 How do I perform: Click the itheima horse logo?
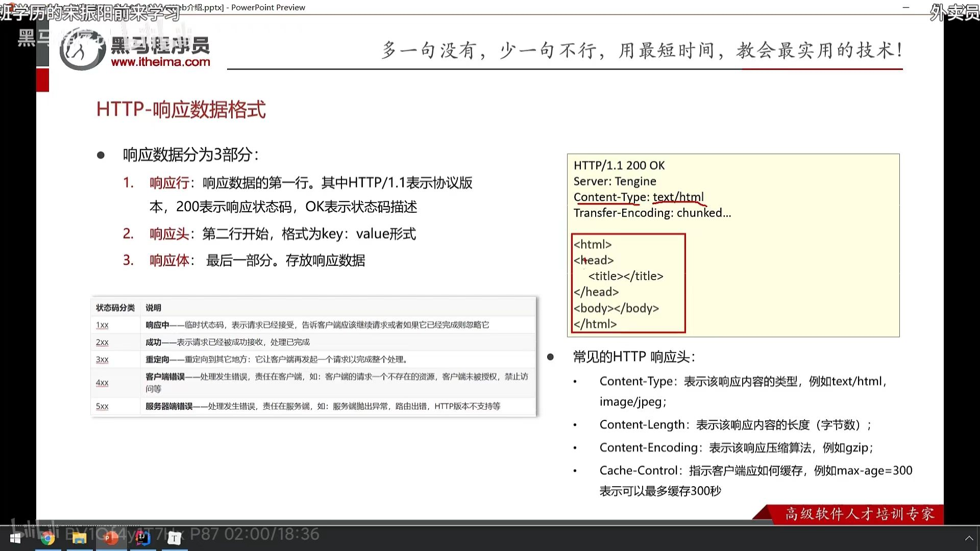tap(82, 49)
